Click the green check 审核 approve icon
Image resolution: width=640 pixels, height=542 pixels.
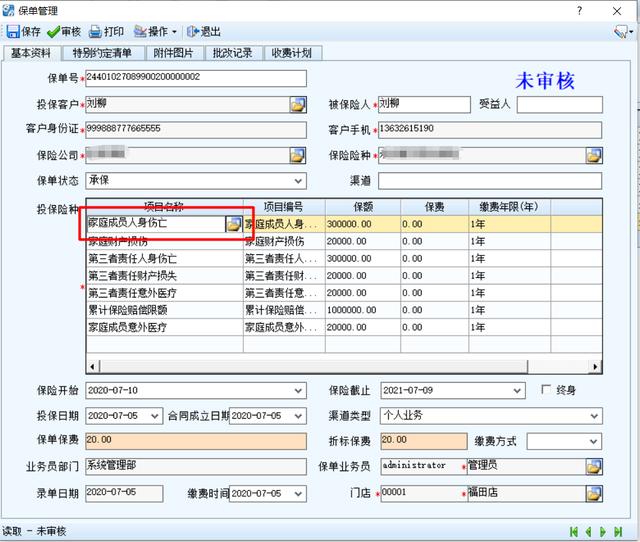pyautogui.click(x=53, y=32)
